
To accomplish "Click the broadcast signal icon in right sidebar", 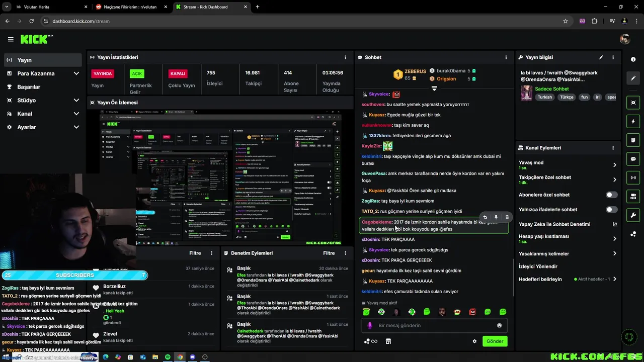I will (x=633, y=177).
